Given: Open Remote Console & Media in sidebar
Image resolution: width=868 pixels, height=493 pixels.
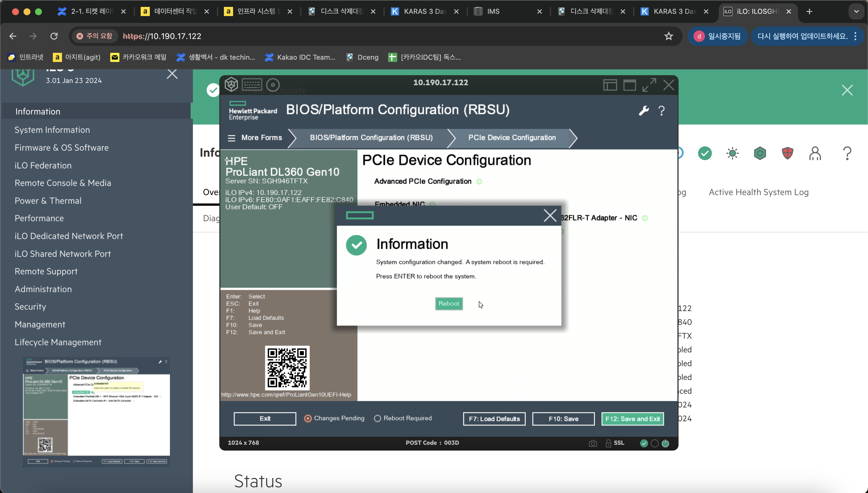Looking at the screenshot, I should pos(63,183).
